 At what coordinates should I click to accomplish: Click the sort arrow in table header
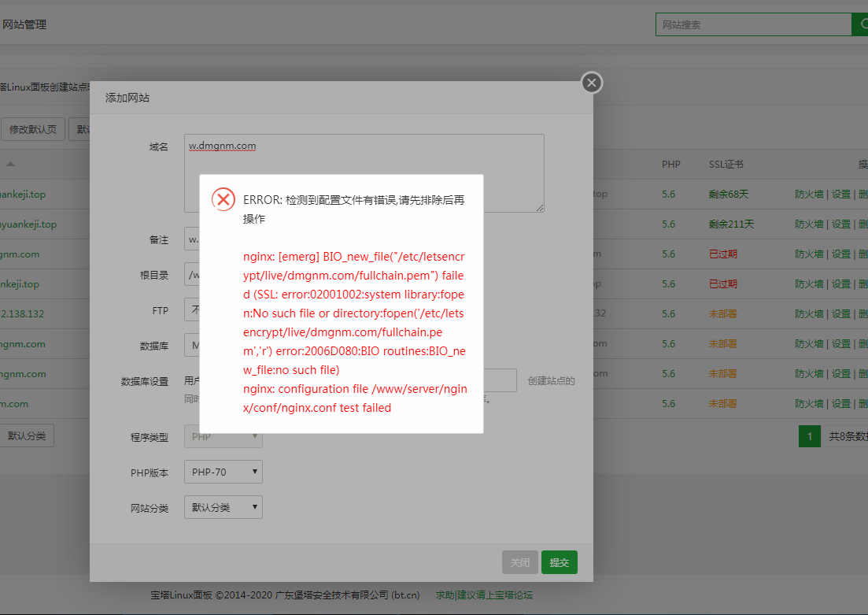coord(10,164)
